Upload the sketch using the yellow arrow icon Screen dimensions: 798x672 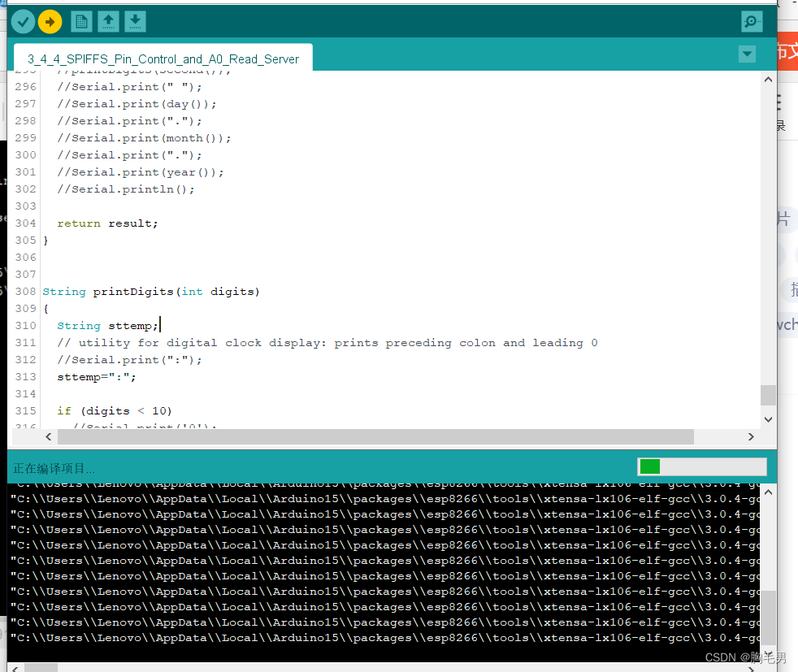click(x=50, y=21)
